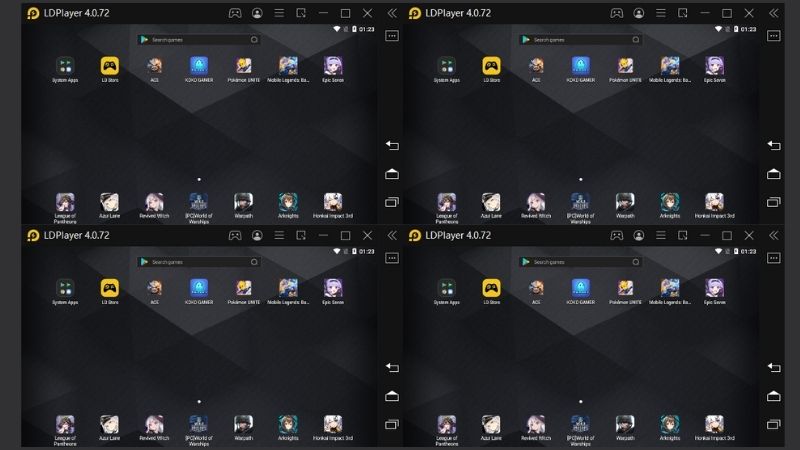Open more options ellipsis in bottom-left sidebar

click(x=392, y=258)
